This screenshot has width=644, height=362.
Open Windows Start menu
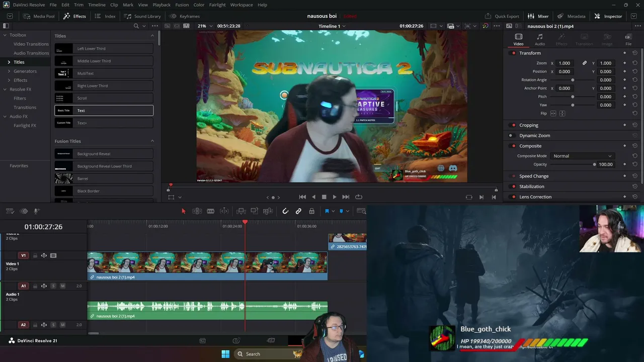(x=225, y=354)
